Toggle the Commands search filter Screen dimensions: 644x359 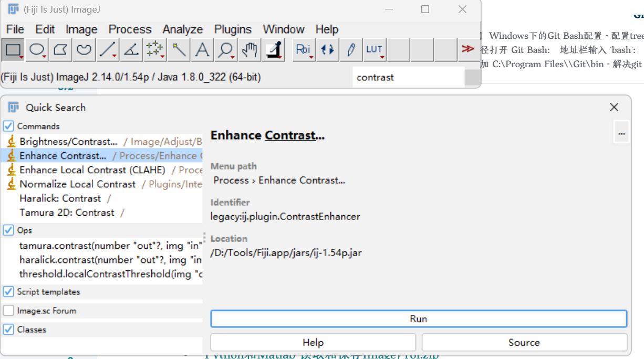[x=8, y=126]
